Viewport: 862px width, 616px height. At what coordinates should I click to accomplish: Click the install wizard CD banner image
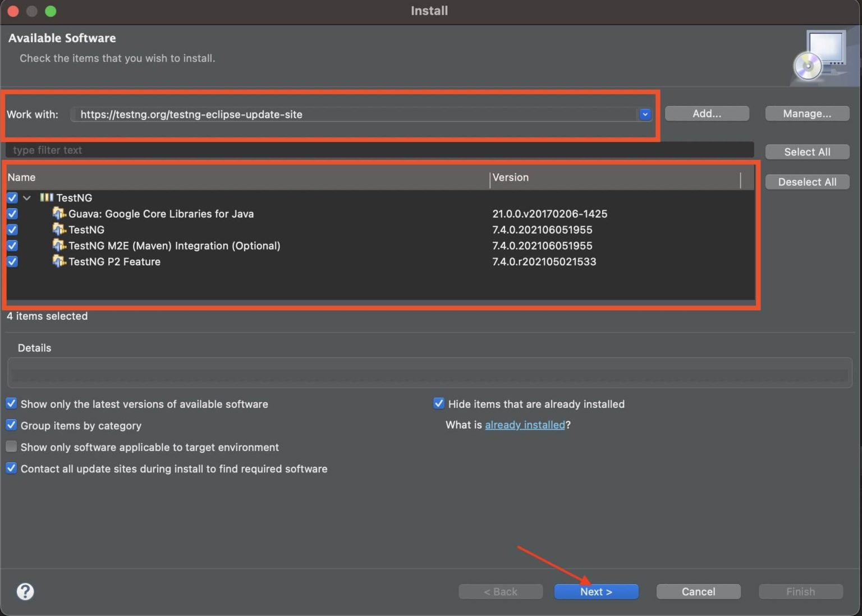point(822,56)
